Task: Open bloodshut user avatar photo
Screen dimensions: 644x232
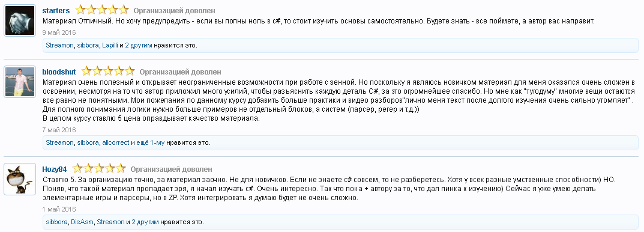Action: (20, 82)
